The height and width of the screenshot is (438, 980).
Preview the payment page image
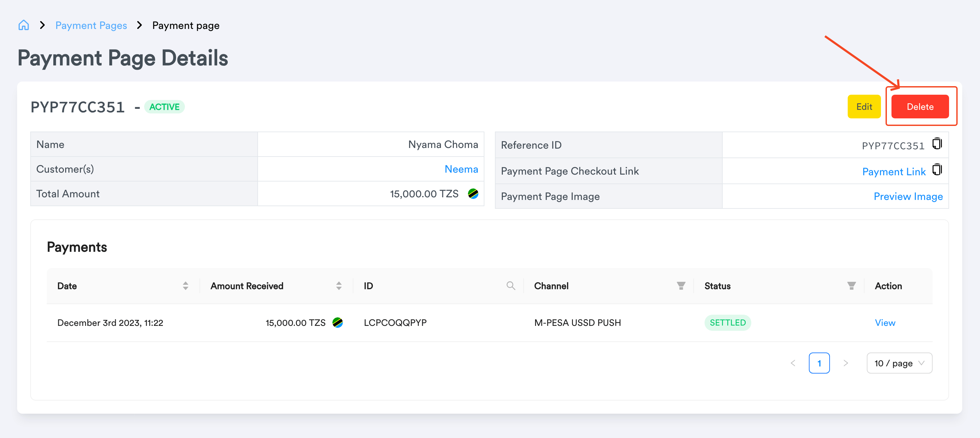tap(908, 196)
